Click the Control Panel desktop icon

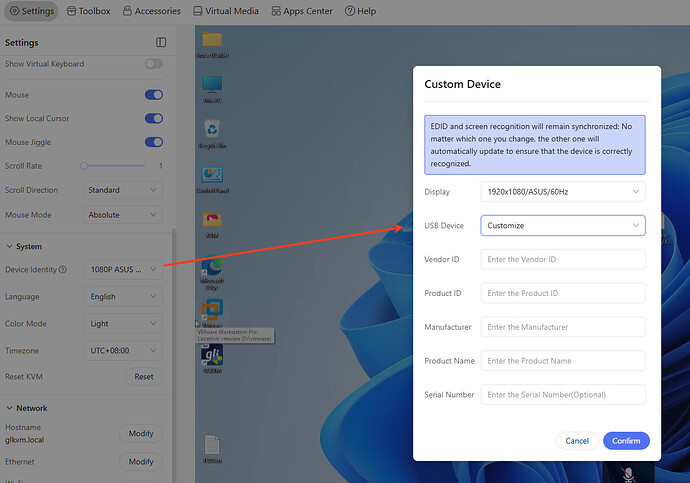tap(211, 177)
